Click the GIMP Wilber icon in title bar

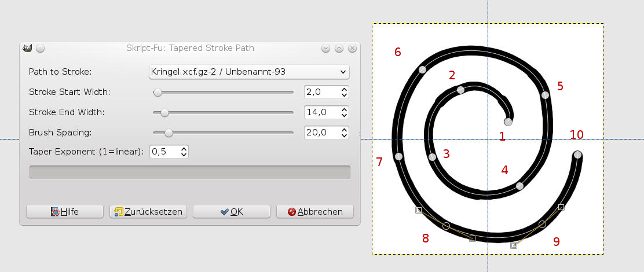27,49
